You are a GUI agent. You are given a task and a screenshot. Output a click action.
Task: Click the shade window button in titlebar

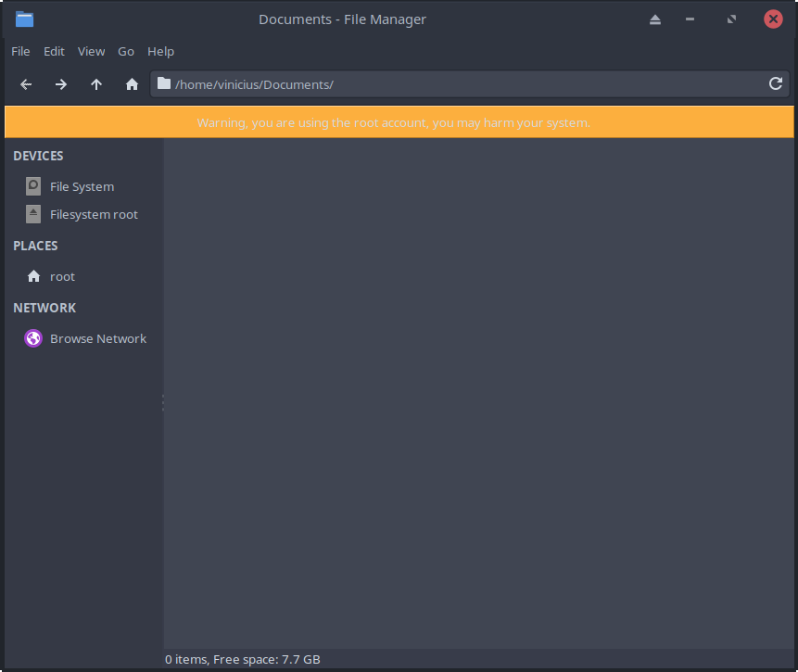tap(655, 19)
